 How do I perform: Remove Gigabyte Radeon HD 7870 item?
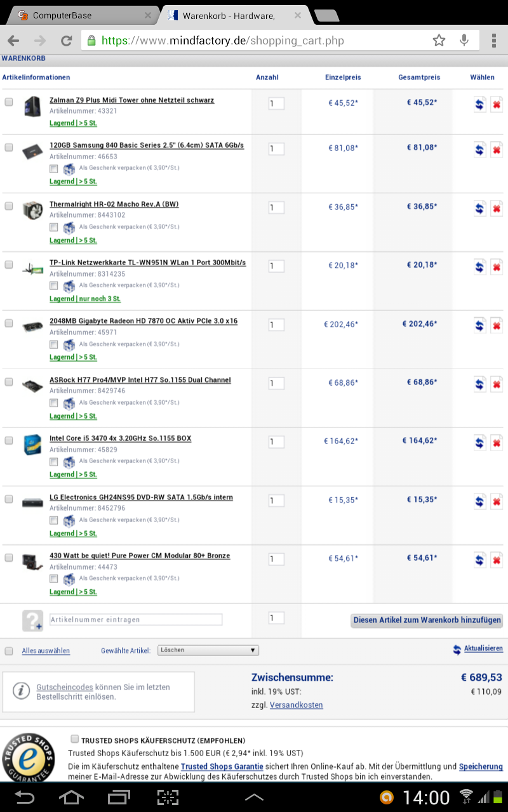[497, 325]
